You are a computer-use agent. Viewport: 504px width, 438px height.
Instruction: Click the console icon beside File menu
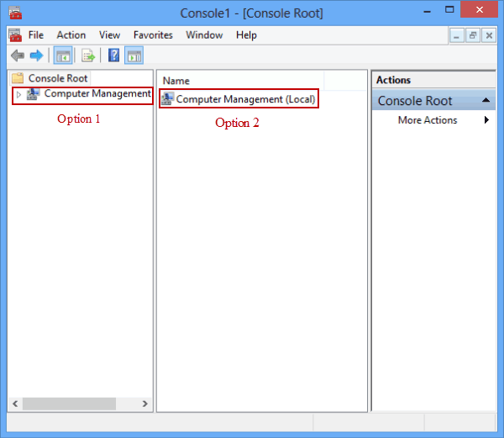pos(15,35)
